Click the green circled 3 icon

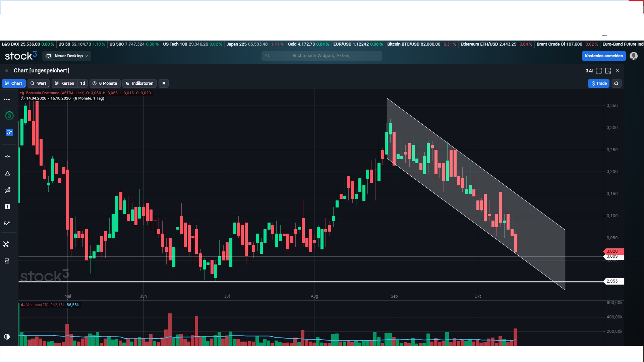pyautogui.click(x=9, y=116)
